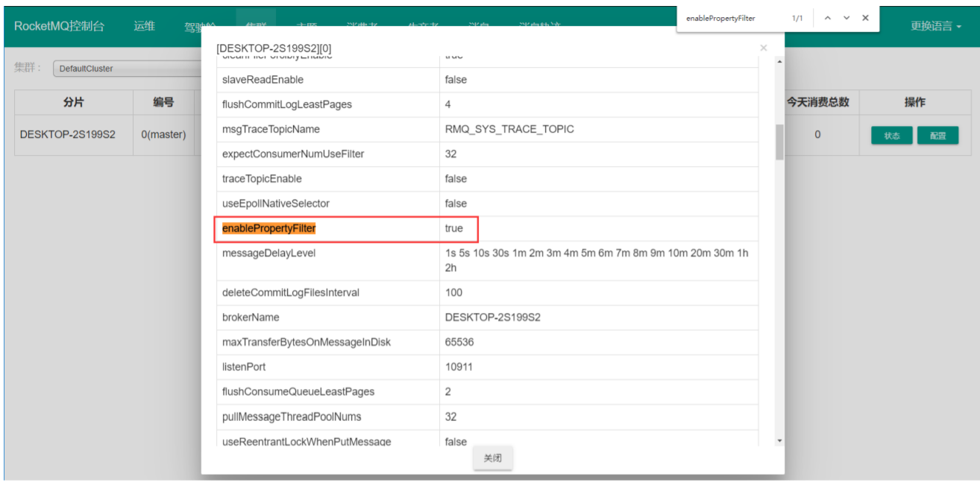Viewport: 980px width, 494px height.
Task: Click the 关闭 button in the dialog
Action: pyautogui.click(x=493, y=458)
